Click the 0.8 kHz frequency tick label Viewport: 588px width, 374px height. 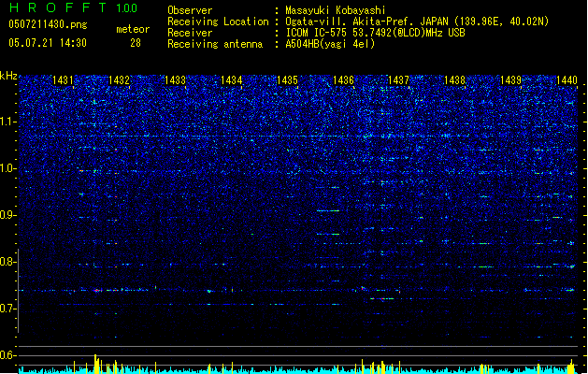[8, 262]
